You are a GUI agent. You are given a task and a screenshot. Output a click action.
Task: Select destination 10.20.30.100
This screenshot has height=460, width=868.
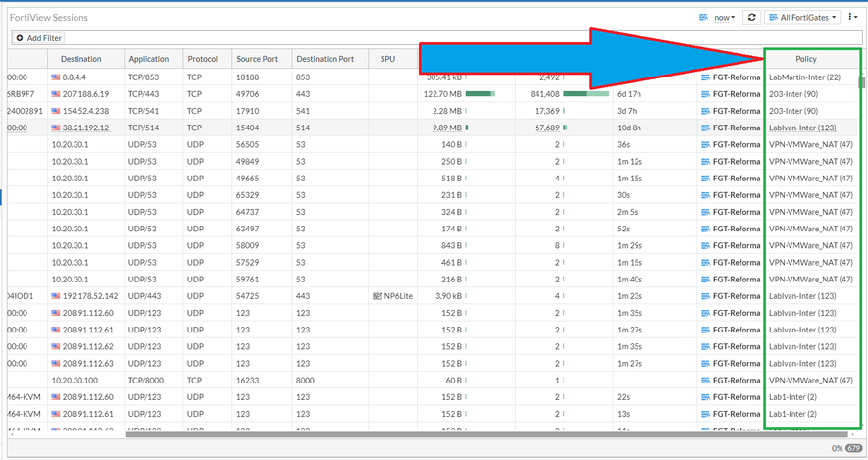click(x=75, y=381)
